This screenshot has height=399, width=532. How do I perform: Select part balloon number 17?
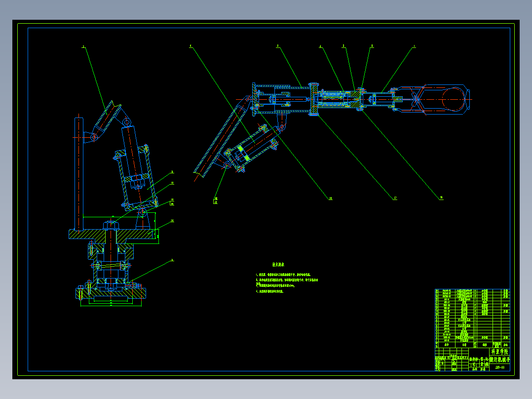coord(395,198)
